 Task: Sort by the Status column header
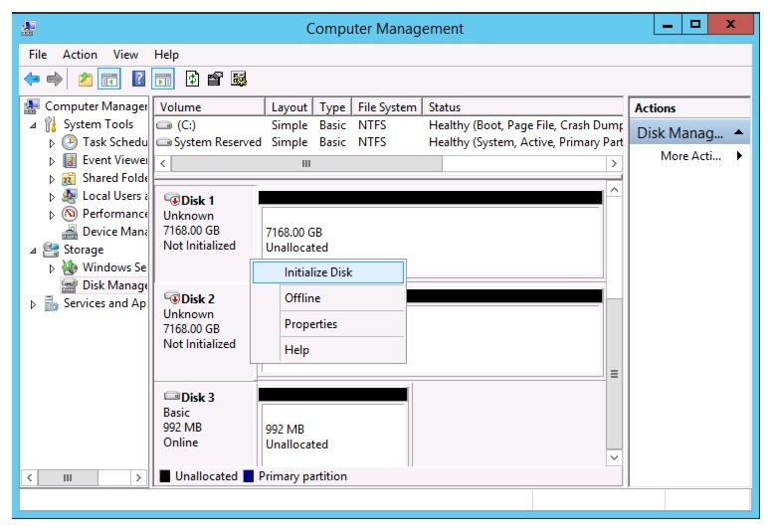point(522,106)
